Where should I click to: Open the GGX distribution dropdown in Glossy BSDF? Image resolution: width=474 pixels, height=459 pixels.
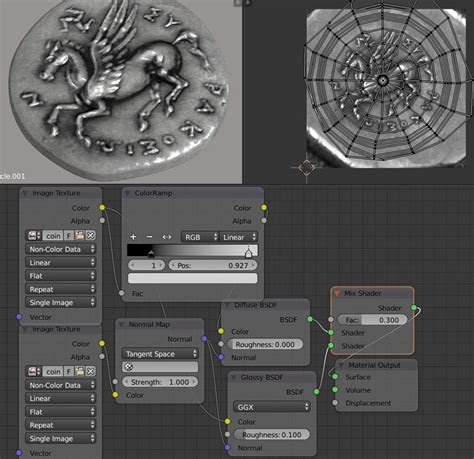click(272, 407)
